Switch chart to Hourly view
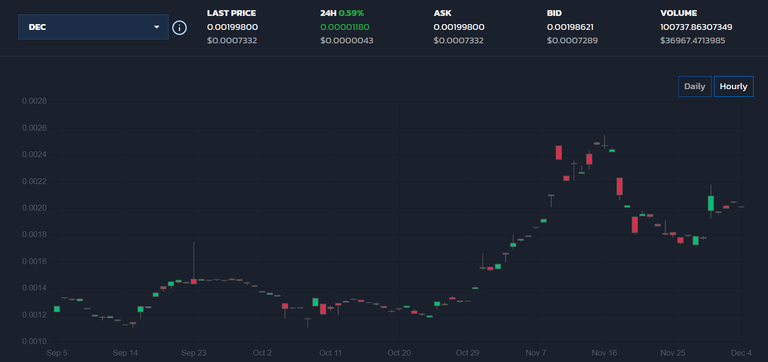The height and width of the screenshot is (362, 768). [733, 87]
